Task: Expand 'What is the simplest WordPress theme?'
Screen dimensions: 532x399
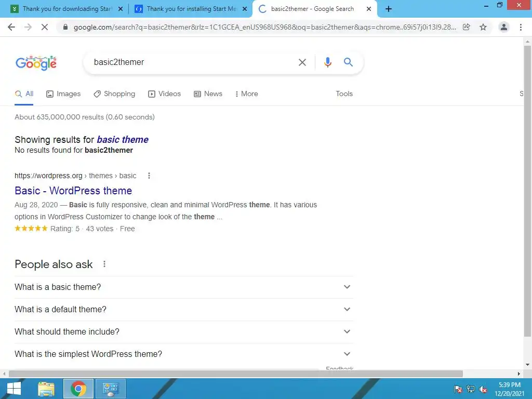Action: [x=183, y=354]
